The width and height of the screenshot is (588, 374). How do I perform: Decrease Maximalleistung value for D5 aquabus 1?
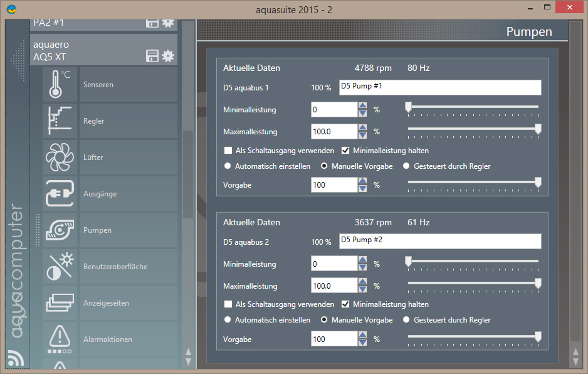(x=362, y=136)
